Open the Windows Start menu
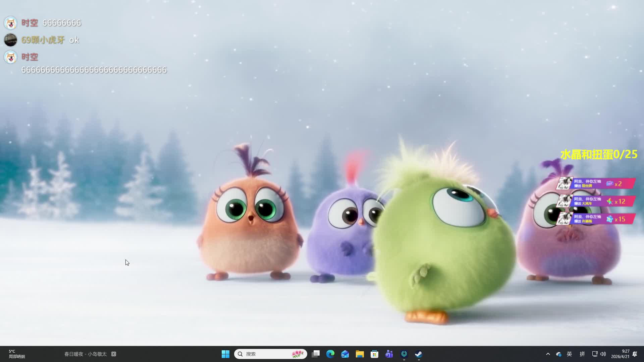This screenshot has height=362, width=644. pyautogui.click(x=225, y=354)
